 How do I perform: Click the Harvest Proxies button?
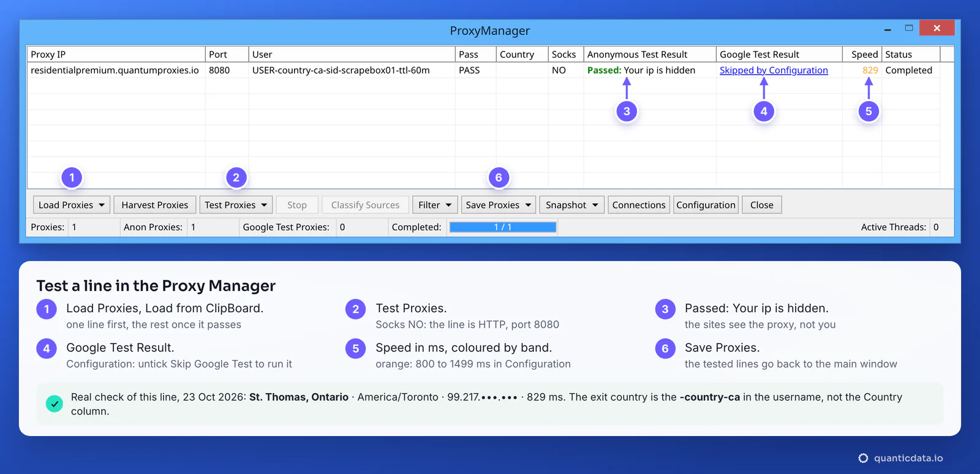click(155, 205)
